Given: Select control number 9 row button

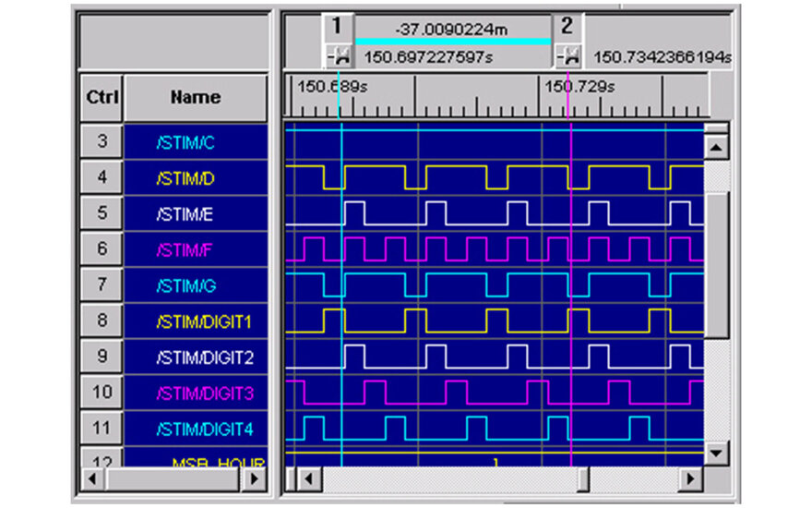Looking at the screenshot, I should (x=101, y=357).
